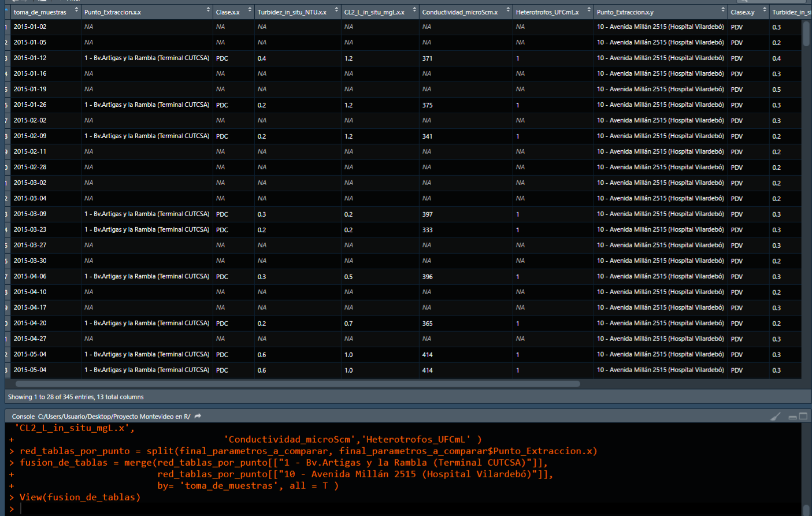Click the conductivity value '397'
812x516 pixels.
point(427,214)
